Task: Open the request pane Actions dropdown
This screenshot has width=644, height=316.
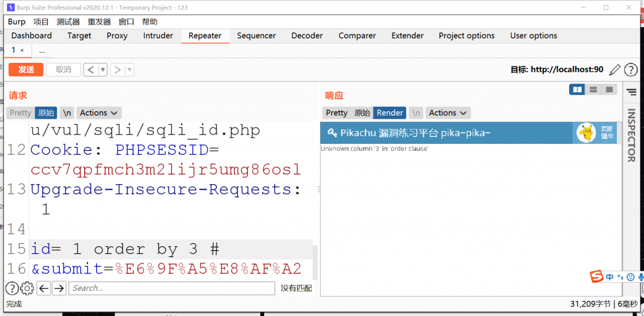Action: tap(99, 113)
